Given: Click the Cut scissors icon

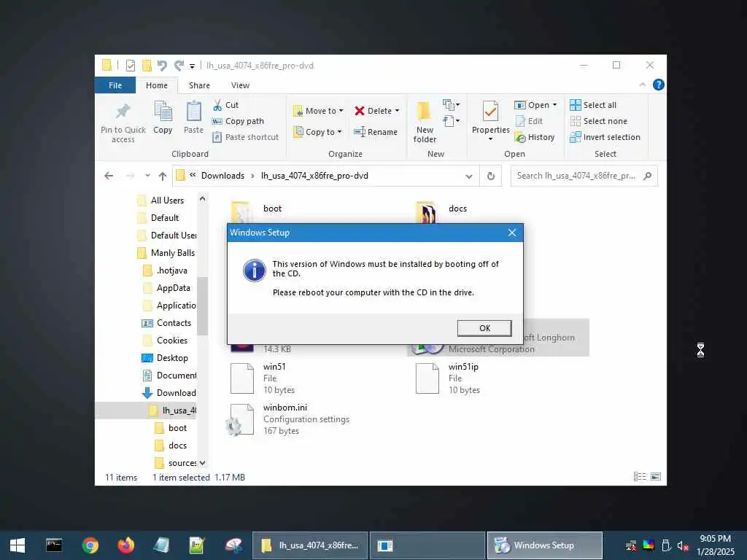Looking at the screenshot, I should coord(217,105).
